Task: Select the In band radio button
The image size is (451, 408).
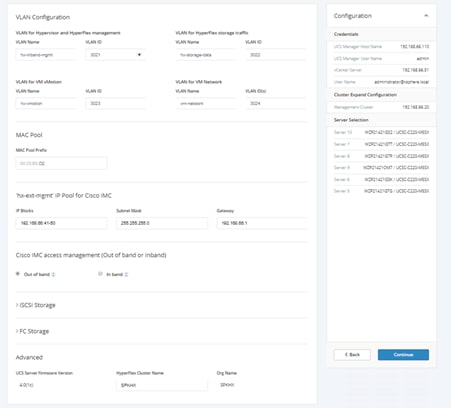Action: coord(100,274)
